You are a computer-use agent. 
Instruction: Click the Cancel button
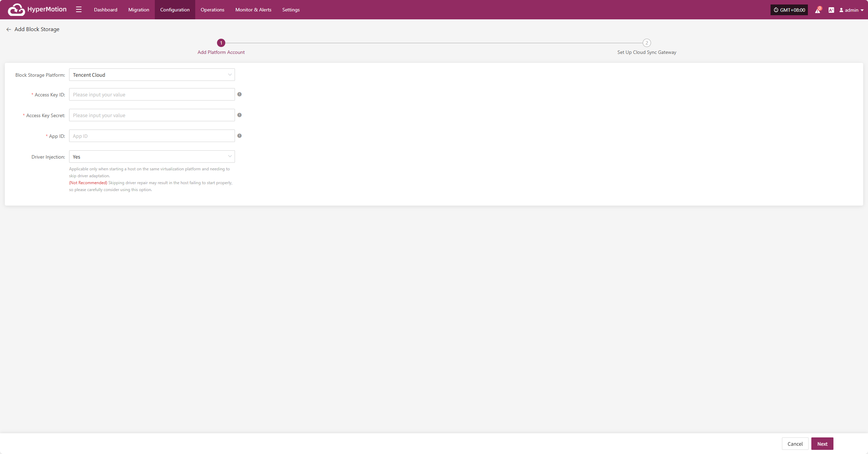pos(795,444)
